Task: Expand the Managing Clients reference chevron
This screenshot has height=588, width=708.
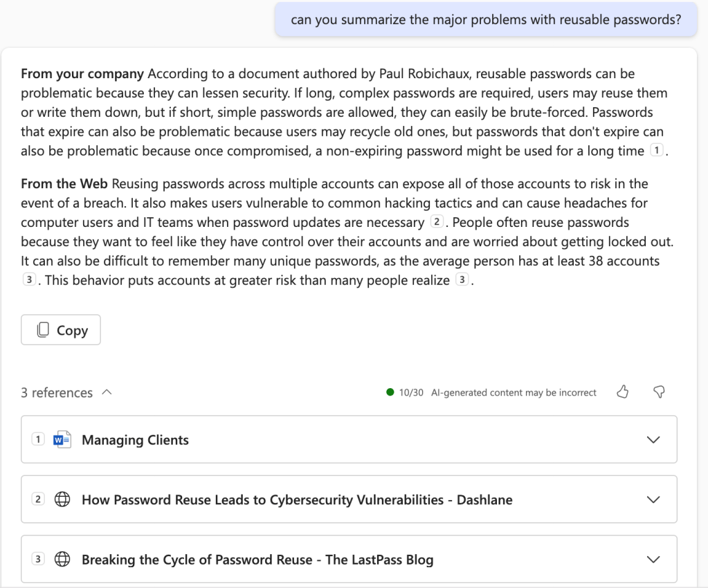Action: (653, 440)
